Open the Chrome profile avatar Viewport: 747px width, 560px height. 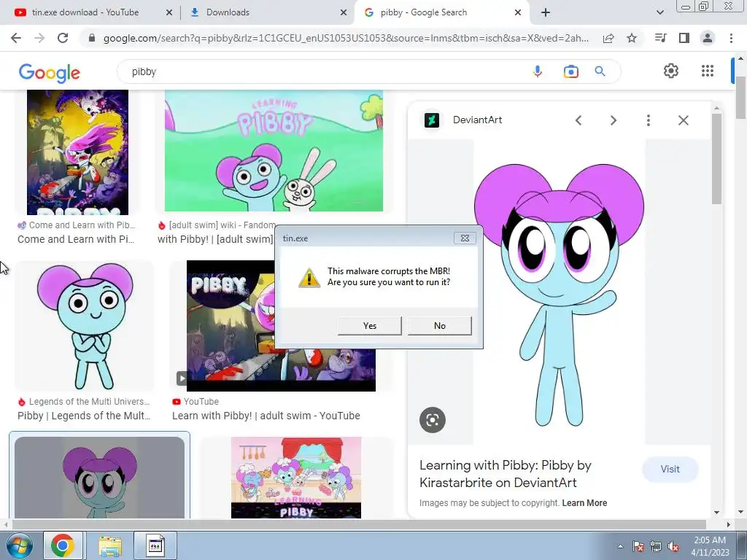pos(708,38)
